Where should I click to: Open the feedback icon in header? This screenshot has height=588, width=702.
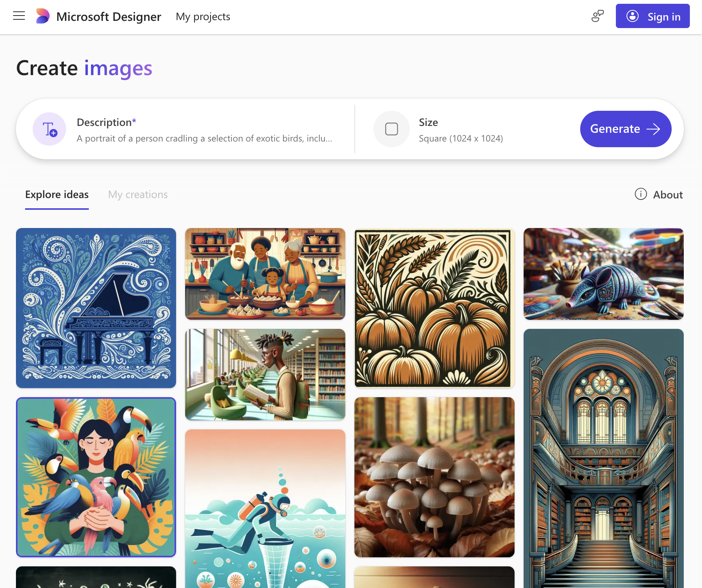tap(597, 16)
